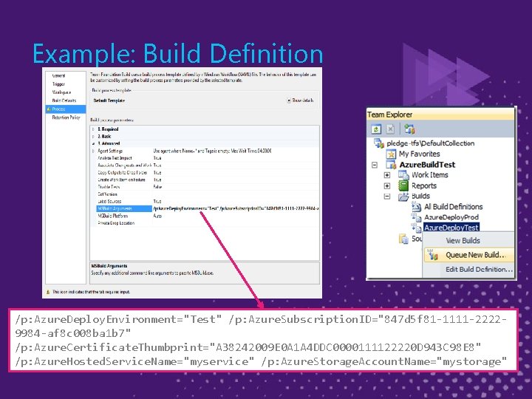This screenshot has height=399, width=532.
Task: Click the Work Items folder icon
Action: tap(403, 175)
